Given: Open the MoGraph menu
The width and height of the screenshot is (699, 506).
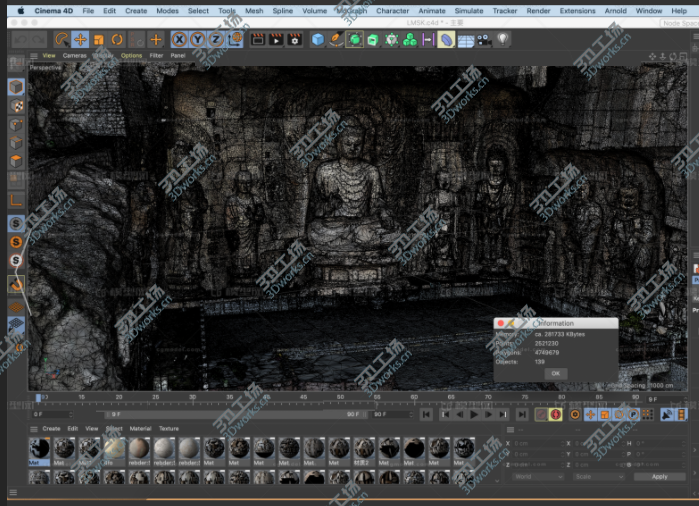Looking at the screenshot, I should point(352,10).
